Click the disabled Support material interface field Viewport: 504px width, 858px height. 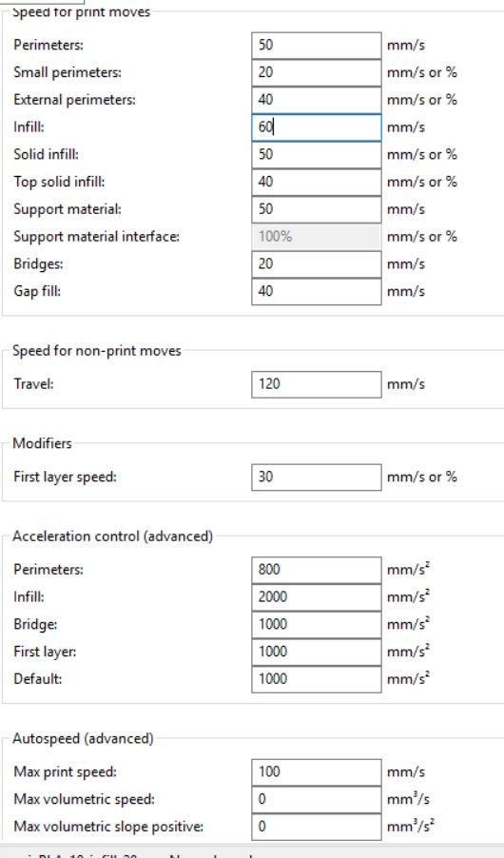click(x=317, y=237)
